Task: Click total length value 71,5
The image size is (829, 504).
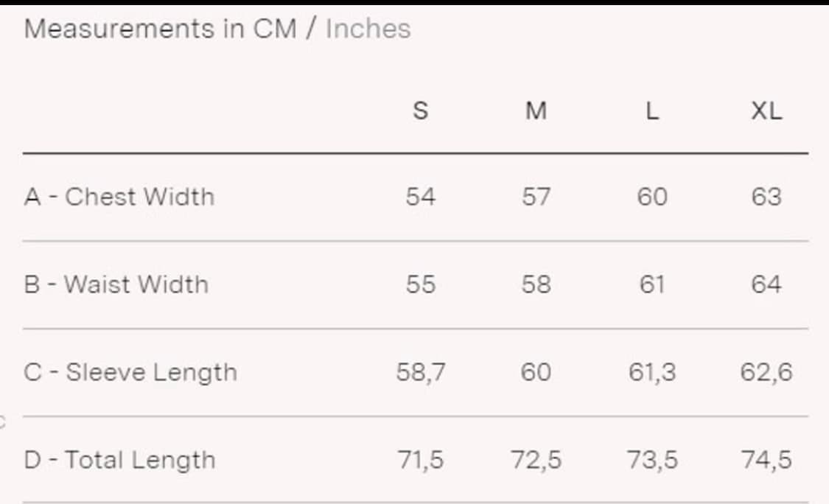Action: [420, 460]
